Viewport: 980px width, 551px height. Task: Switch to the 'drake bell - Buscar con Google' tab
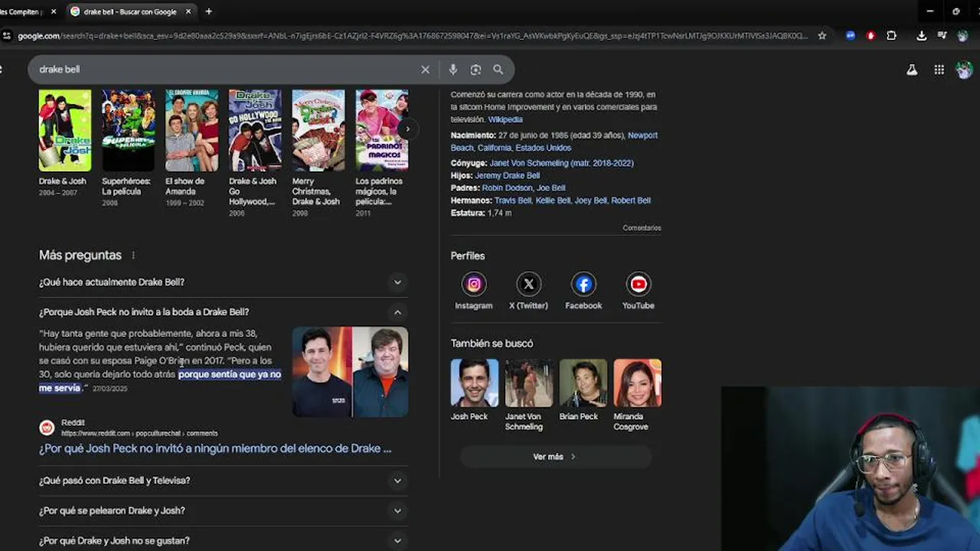pyautogui.click(x=130, y=11)
